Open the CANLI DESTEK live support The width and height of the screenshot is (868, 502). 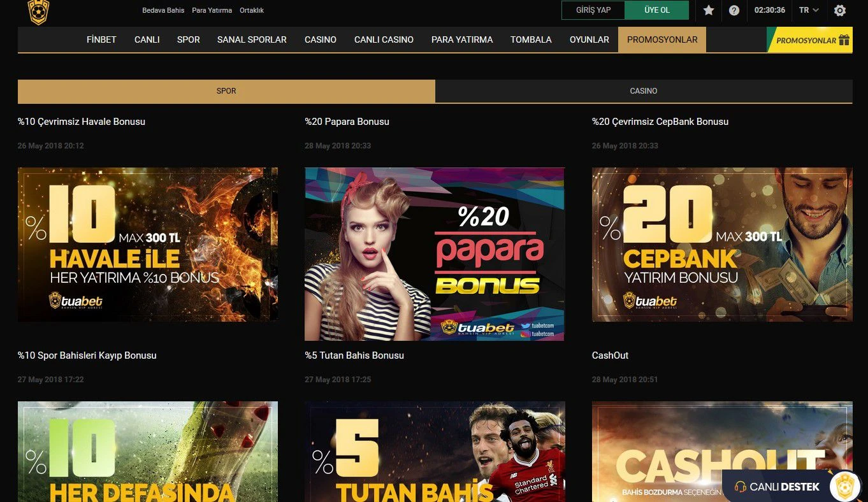(777, 487)
